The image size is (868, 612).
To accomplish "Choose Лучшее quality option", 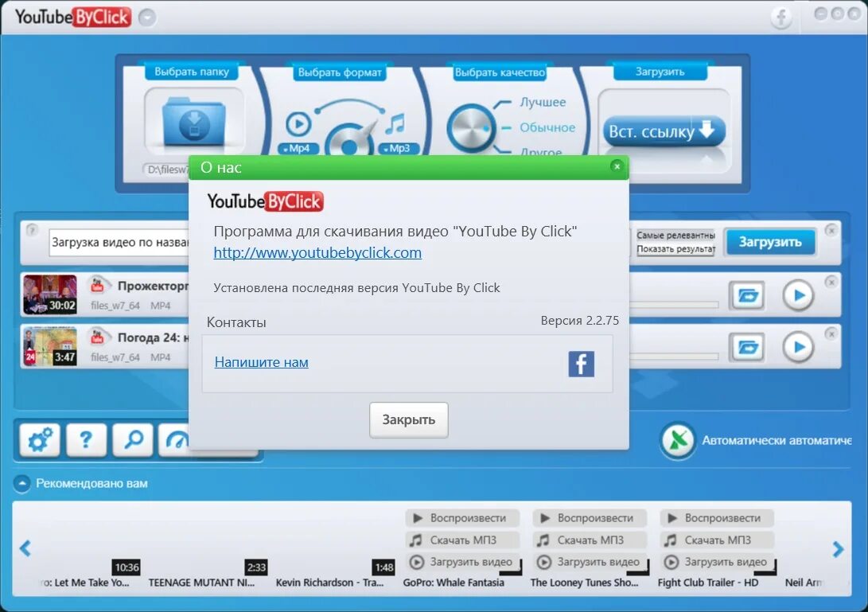I will click(543, 103).
